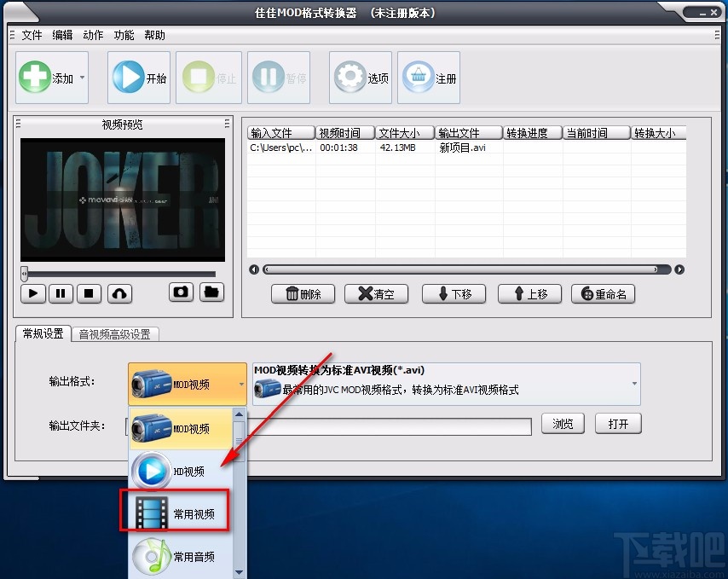Open the 帮助 menu

pyautogui.click(x=154, y=35)
